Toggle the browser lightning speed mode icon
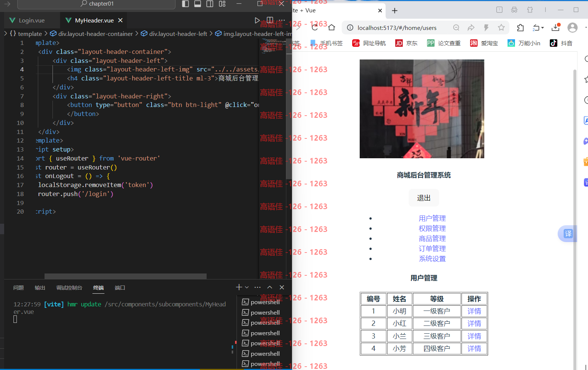 pyautogui.click(x=486, y=27)
